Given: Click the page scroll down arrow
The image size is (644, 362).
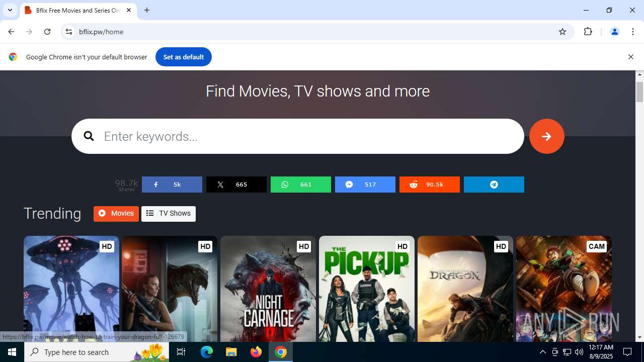Looking at the screenshot, I should coord(640,337).
